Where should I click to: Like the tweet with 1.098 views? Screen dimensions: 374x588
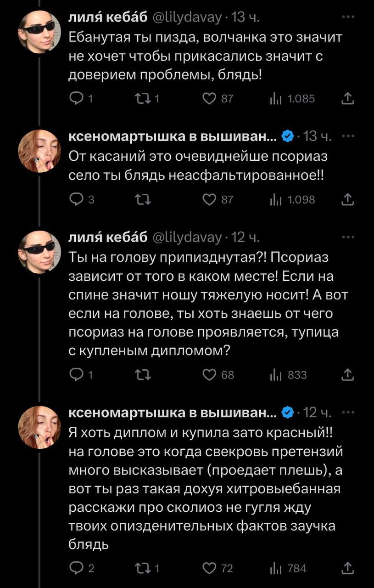pos(210,199)
